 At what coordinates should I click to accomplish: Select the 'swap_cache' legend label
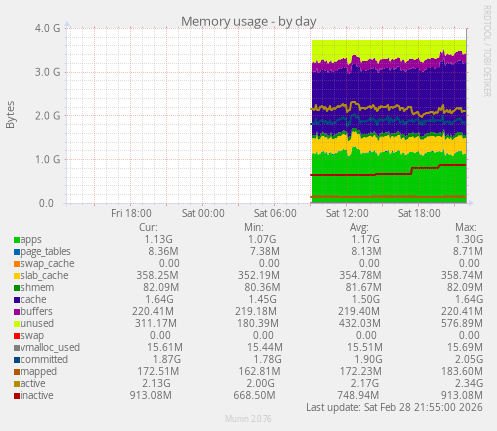point(47,264)
